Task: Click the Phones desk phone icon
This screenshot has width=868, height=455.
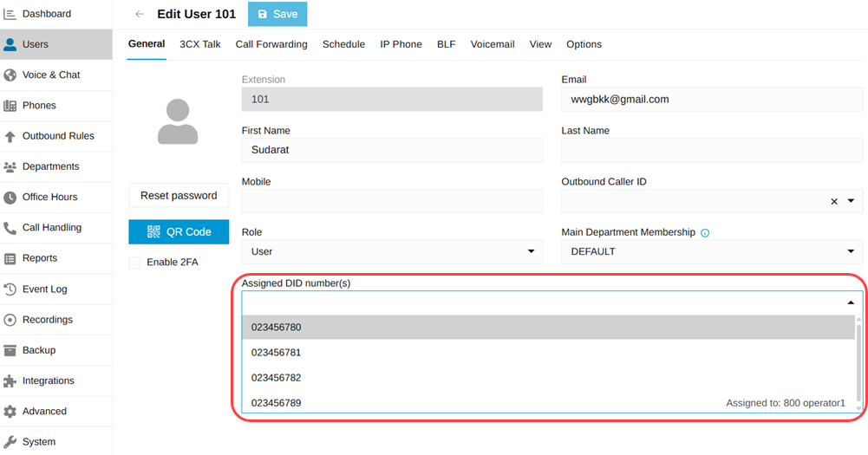Action: pyautogui.click(x=10, y=105)
